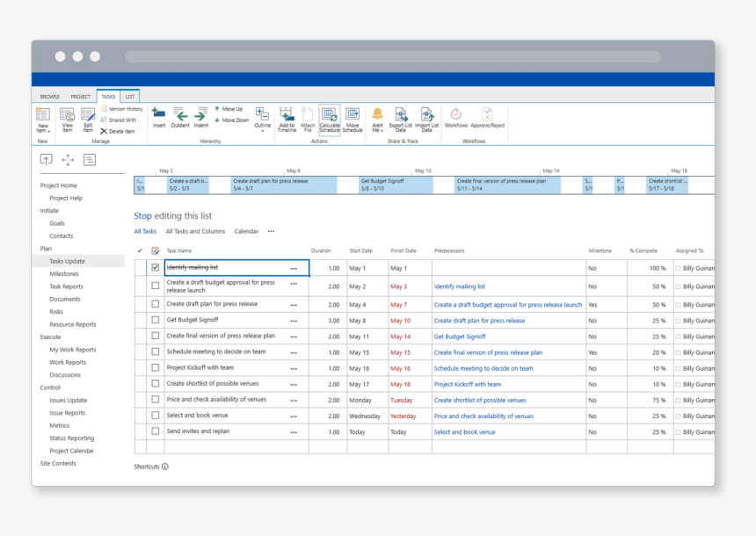
Task: Check Create a draft budget approval task
Action: [x=156, y=286]
